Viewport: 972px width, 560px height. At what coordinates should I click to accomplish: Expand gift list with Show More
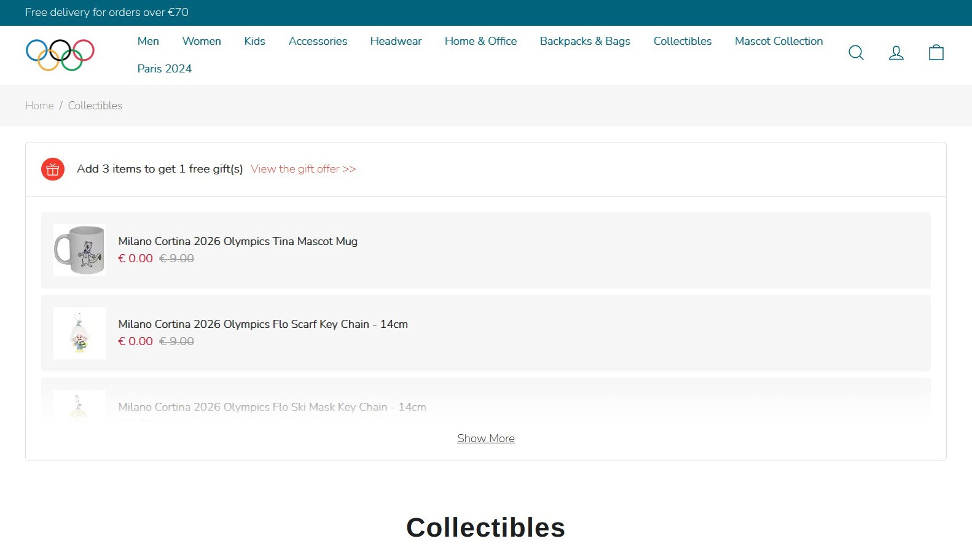(x=485, y=438)
